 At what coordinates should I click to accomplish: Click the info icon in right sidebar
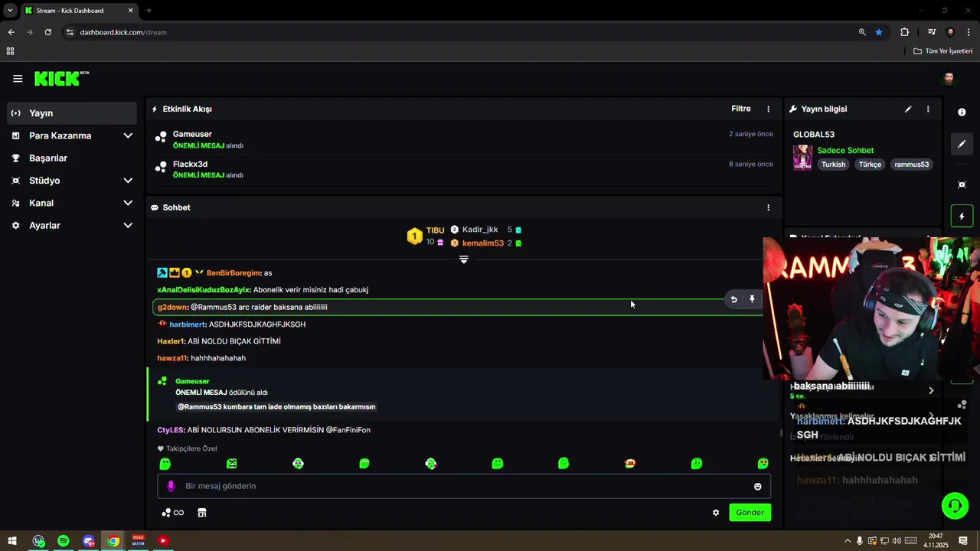(962, 112)
